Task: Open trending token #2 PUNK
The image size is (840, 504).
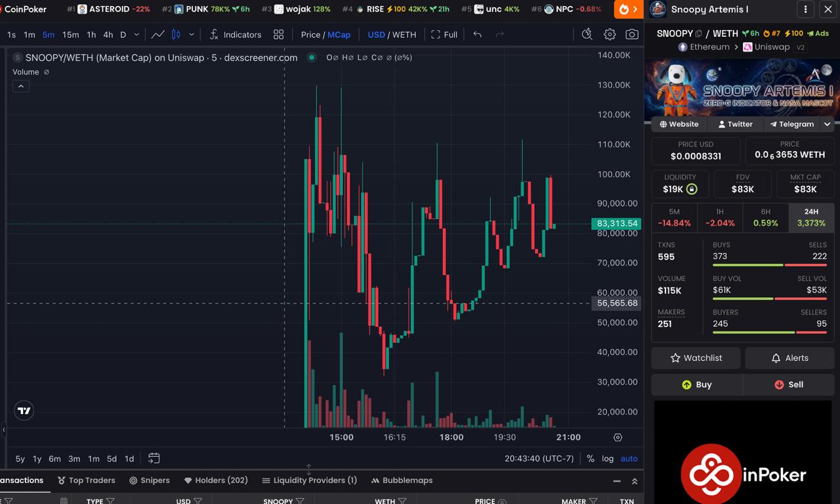Action: pos(206,9)
